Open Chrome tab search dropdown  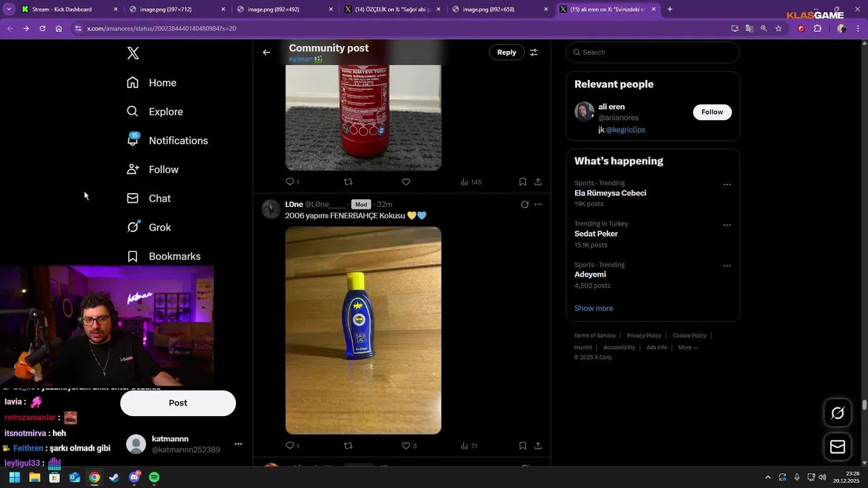9,9
